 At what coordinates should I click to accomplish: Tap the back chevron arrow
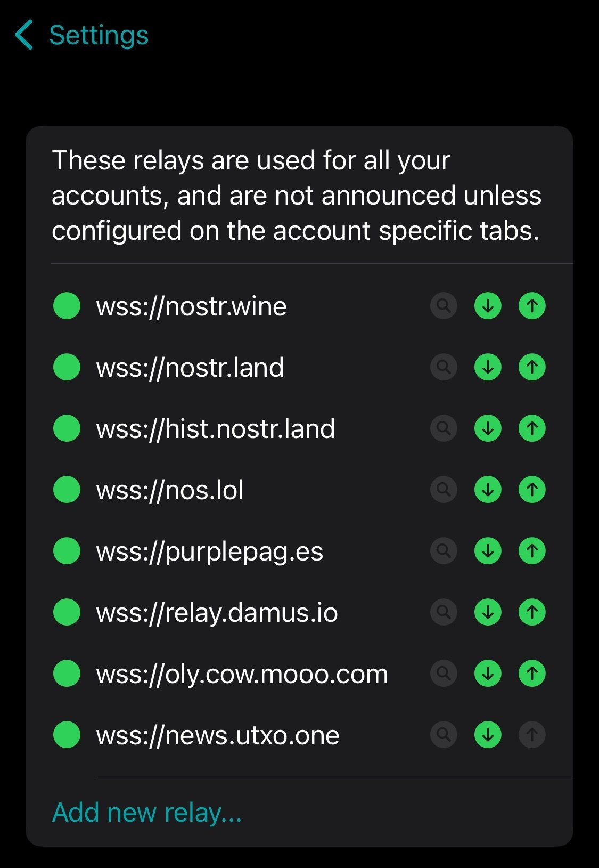pos(24,35)
